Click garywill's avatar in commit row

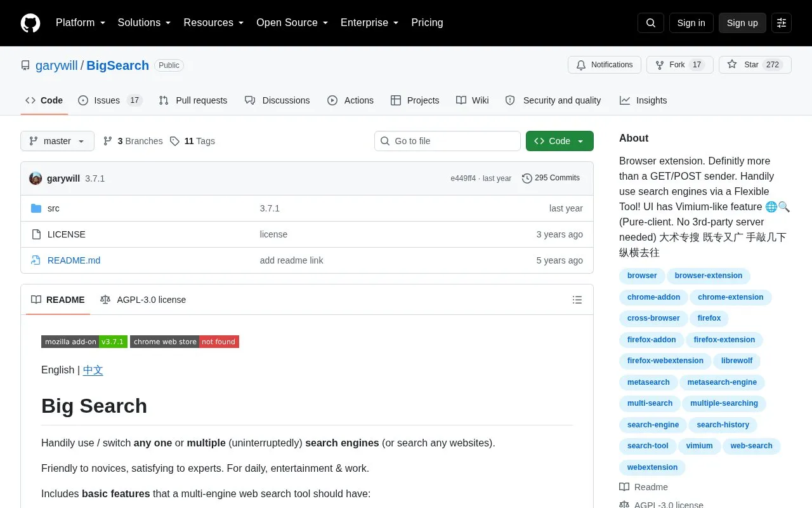click(x=36, y=178)
